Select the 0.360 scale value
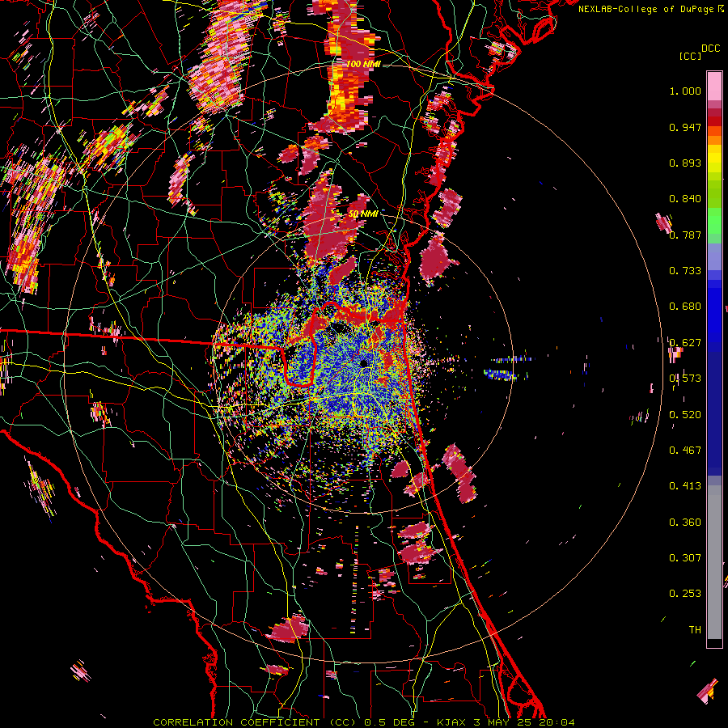 point(685,523)
